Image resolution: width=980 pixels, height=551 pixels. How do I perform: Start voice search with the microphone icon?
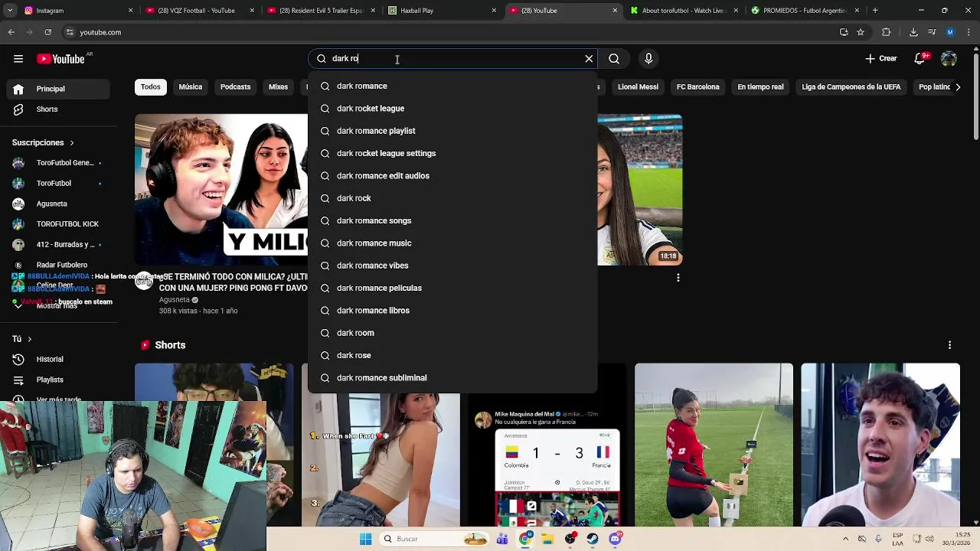coord(648,59)
